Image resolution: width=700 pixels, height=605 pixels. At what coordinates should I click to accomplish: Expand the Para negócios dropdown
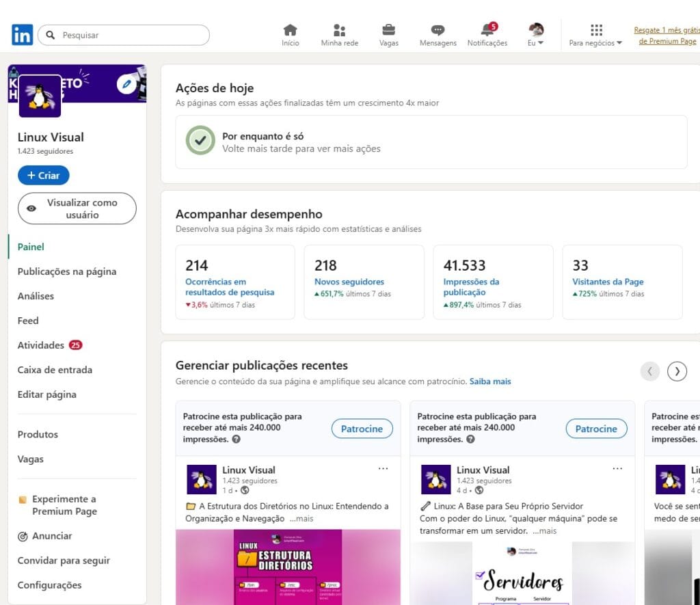click(595, 35)
